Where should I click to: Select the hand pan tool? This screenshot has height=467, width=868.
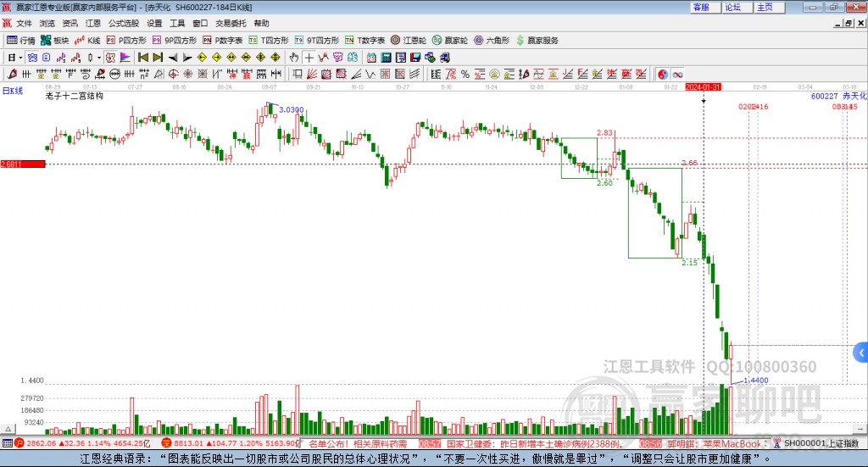pyautogui.click(x=294, y=58)
